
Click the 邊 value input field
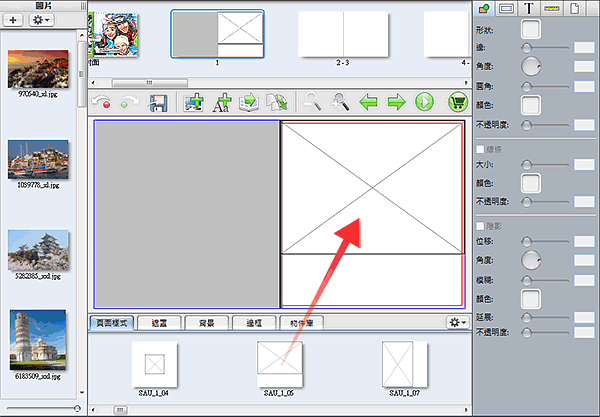coord(584,48)
